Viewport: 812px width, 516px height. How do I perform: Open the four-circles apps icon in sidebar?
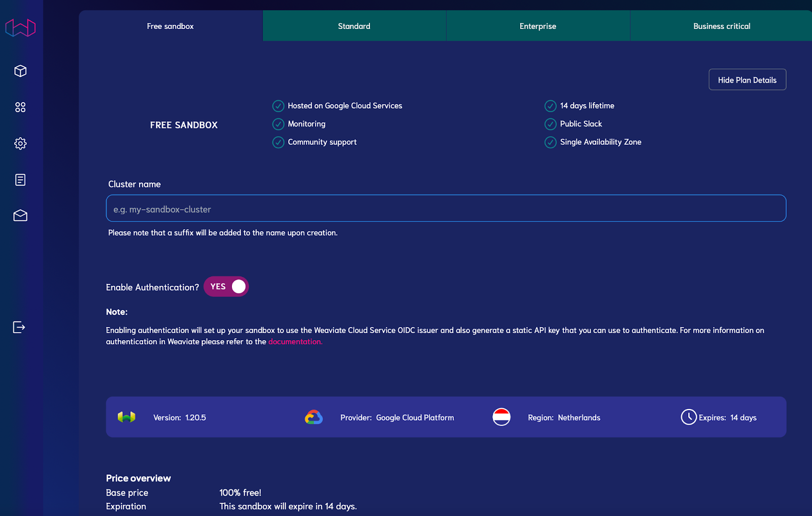point(20,107)
